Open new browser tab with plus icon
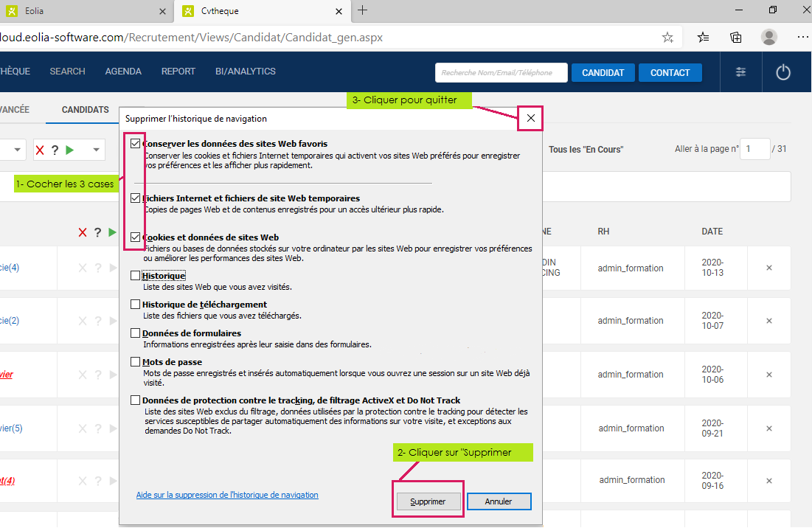Viewport: 812px width, 528px height. point(363,10)
